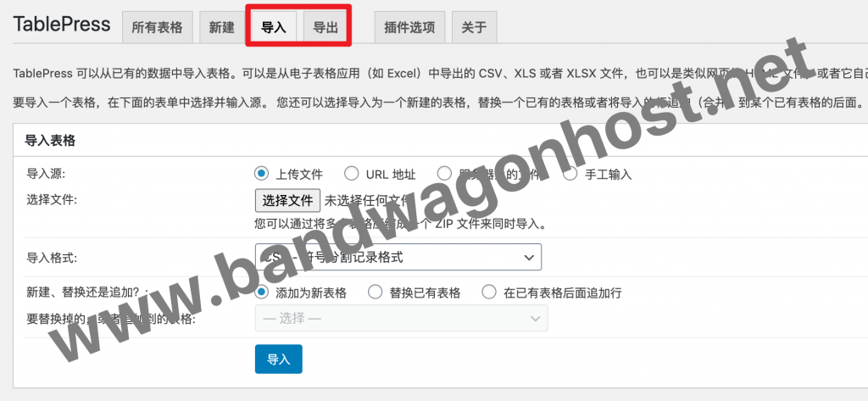Switch to the 关于 tab

(x=475, y=27)
